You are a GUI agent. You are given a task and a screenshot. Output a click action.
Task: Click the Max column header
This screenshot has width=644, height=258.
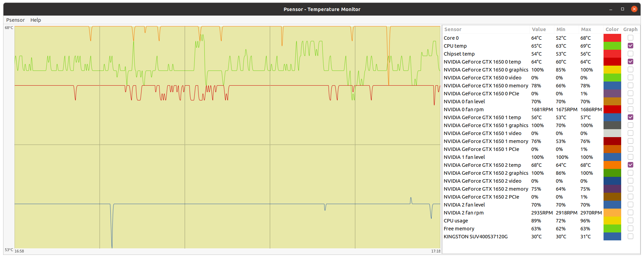(x=586, y=29)
